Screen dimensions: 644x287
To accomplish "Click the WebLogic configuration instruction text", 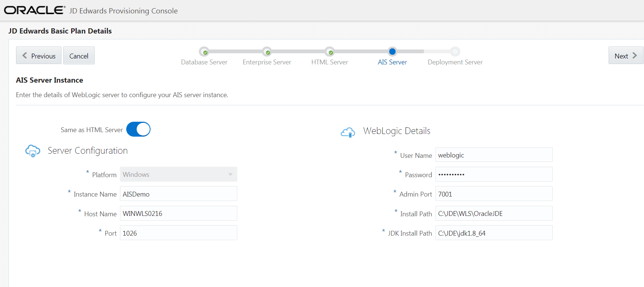I will tap(122, 95).
